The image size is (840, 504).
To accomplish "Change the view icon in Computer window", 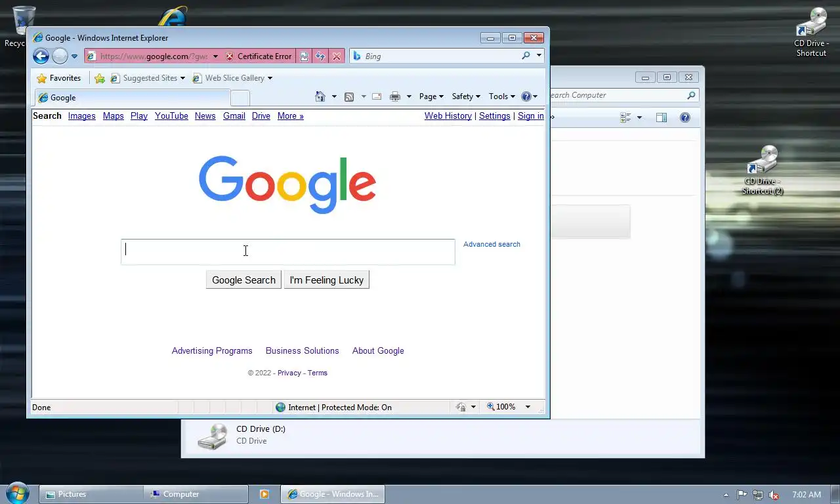I will (x=625, y=117).
